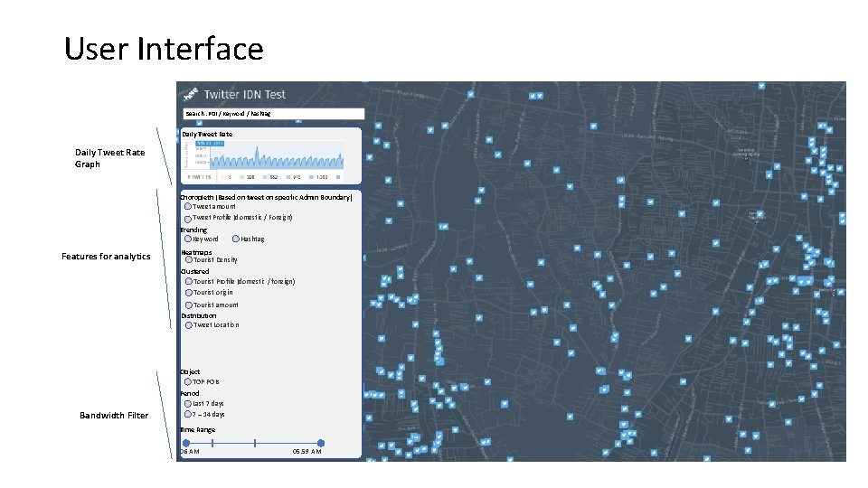This screenshot has height=488, width=868.
Task: Click the Heatmaps section heading
Action: click(196, 252)
